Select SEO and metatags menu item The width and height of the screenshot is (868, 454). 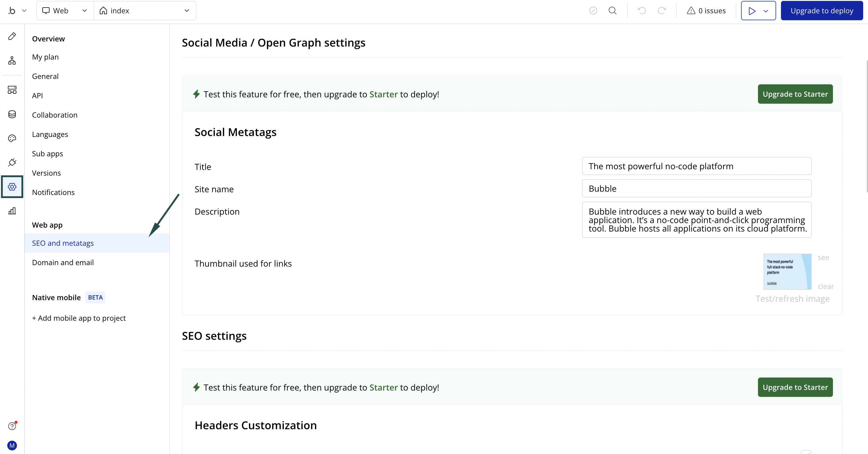point(97,243)
